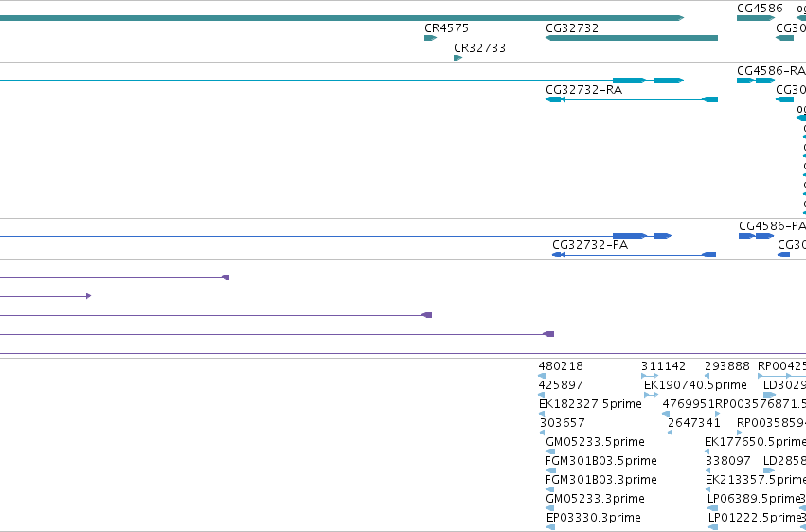
Task: Open the EK182327.5prime EST label
Action: (590, 404)
